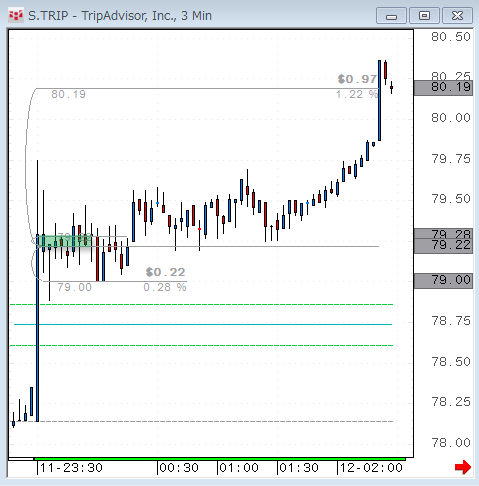The width and height of the screenshot is (479, 486).
Task: Click the lower green dashed line
Action: pos(201,345)
